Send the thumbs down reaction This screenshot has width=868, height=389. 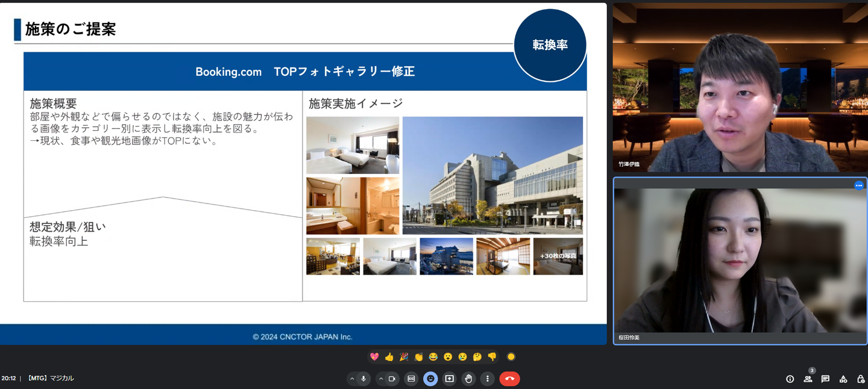click(x=492, y=357)
